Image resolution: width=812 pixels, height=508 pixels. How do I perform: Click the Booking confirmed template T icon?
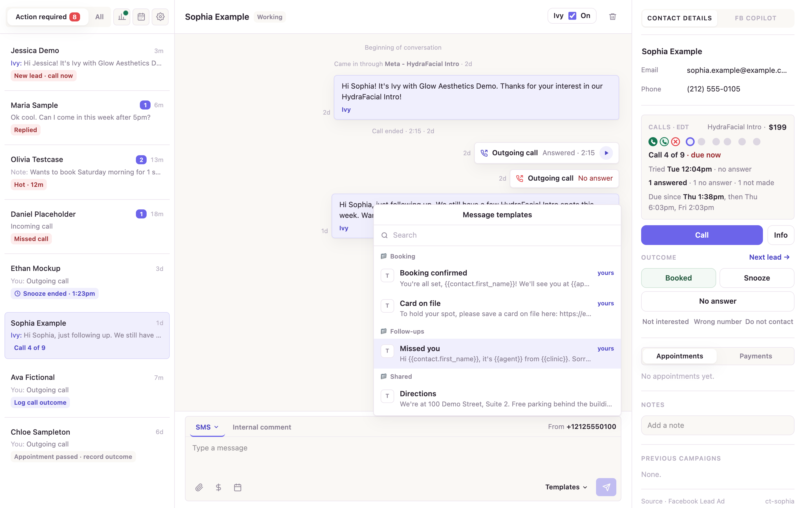[x=387, y=275]
